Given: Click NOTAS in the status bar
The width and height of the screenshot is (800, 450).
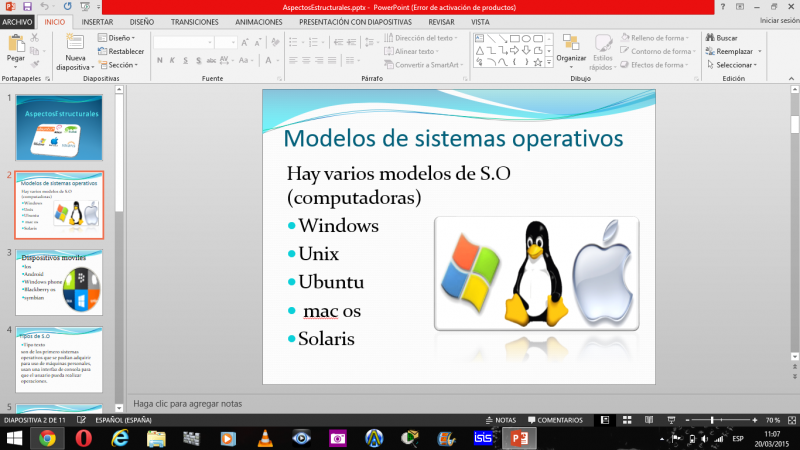Looking at the screenshot, I should point(501,420).
